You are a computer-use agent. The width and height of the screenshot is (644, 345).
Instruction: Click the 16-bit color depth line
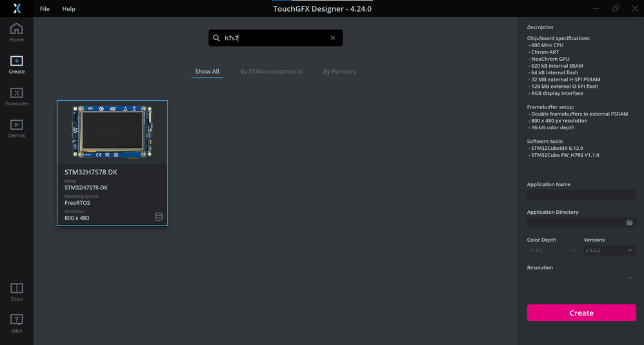[553, 127]
